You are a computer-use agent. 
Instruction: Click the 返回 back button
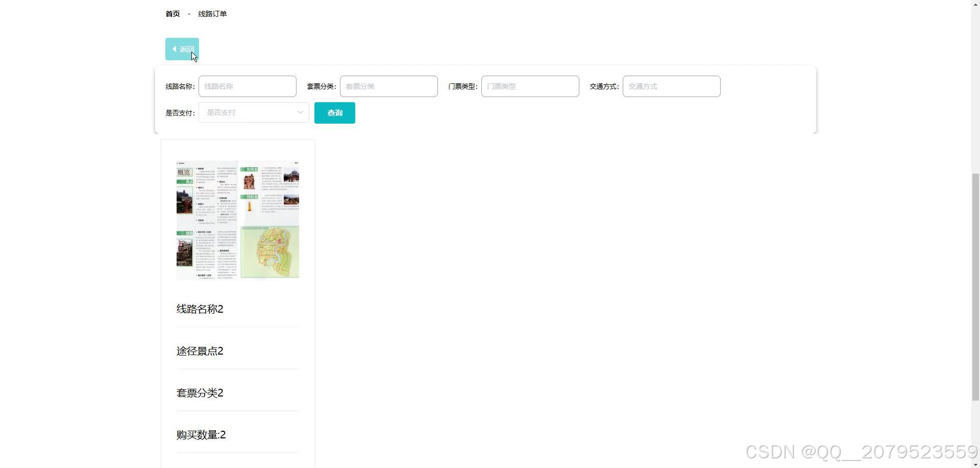[182, 49]
